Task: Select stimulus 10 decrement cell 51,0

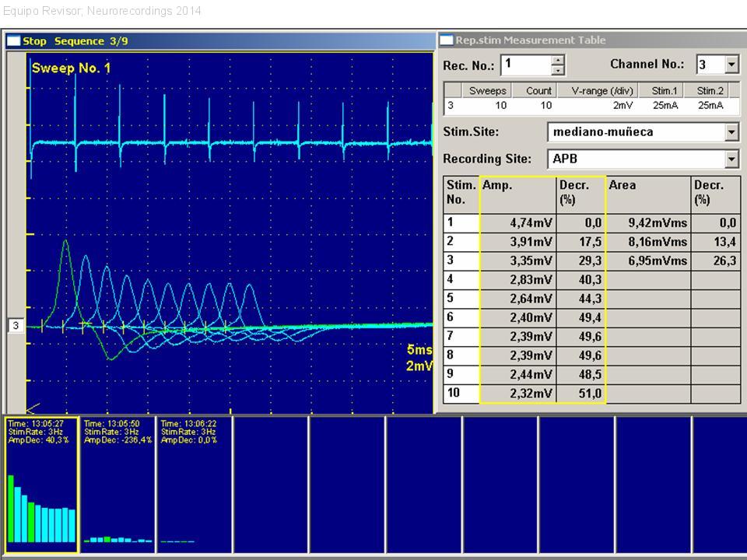Action: click(581, 394)
